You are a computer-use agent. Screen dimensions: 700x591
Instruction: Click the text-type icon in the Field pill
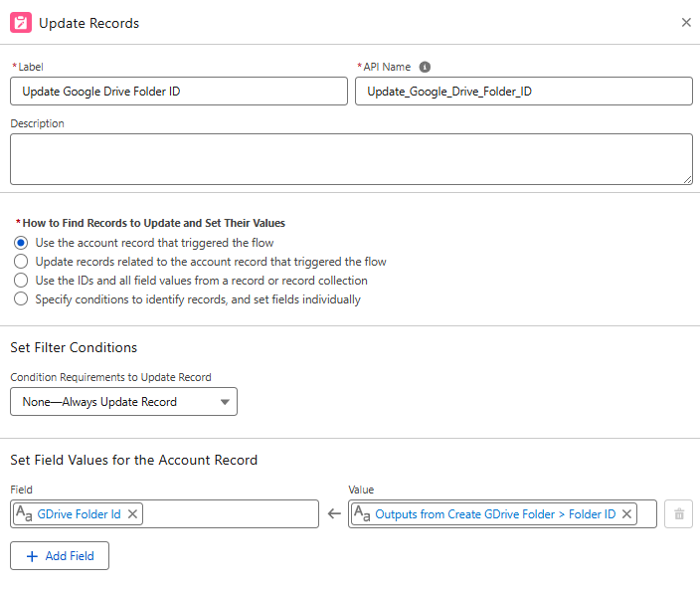point(24,514)
